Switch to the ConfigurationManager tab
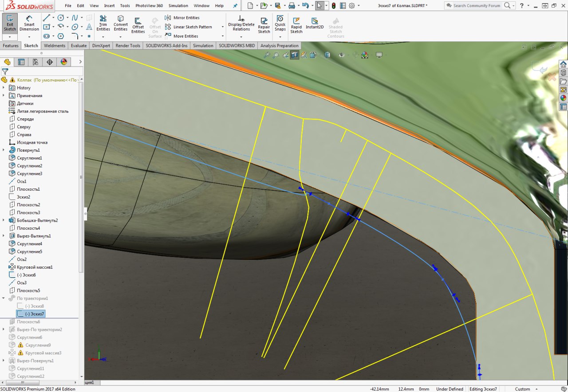Image resolution: width=568 pixels, height=392 pixels. [x=35, y=62]
